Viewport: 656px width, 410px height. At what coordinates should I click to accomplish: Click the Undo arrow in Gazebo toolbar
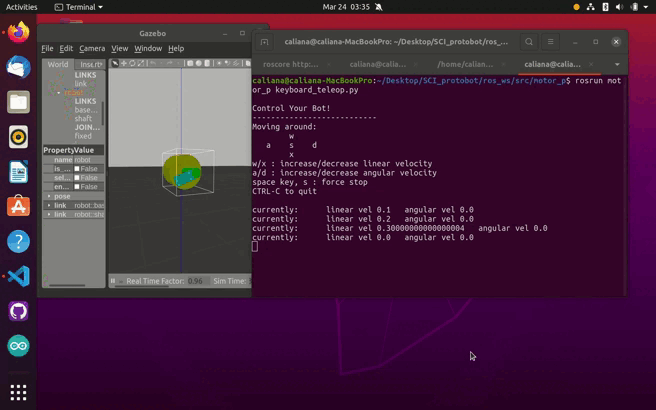click(x=153, y=63)
